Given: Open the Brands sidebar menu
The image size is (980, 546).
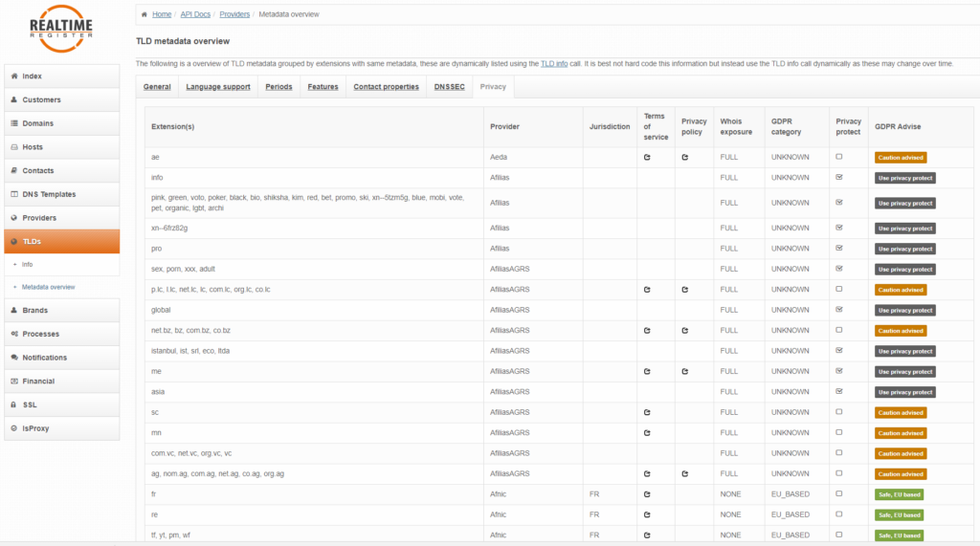Looking at the screenshot, I should 62,311.
